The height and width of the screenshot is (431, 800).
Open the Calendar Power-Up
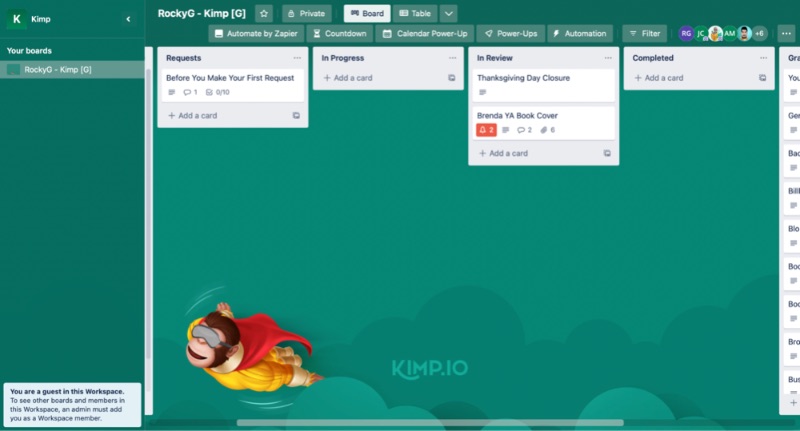tap(425, 34)
